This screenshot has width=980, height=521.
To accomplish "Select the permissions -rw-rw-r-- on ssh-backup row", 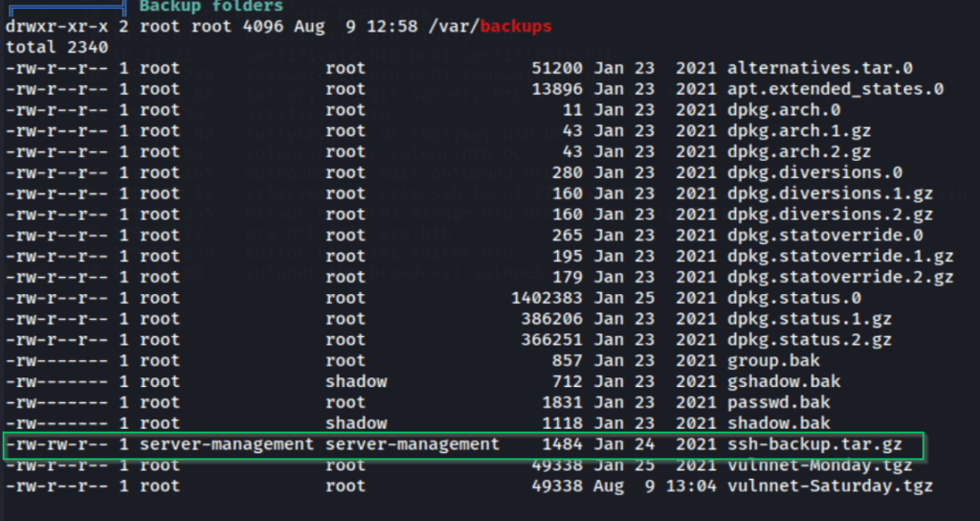I will pos(56,444).
